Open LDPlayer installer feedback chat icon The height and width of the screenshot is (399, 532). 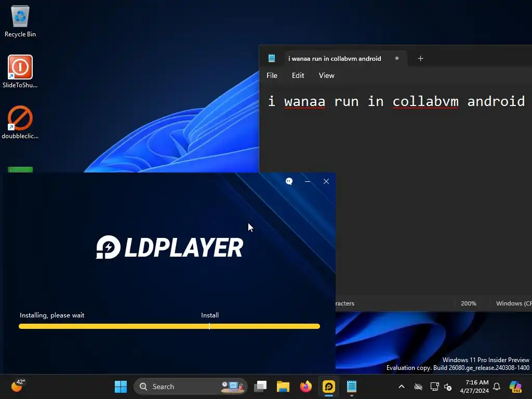289,181
